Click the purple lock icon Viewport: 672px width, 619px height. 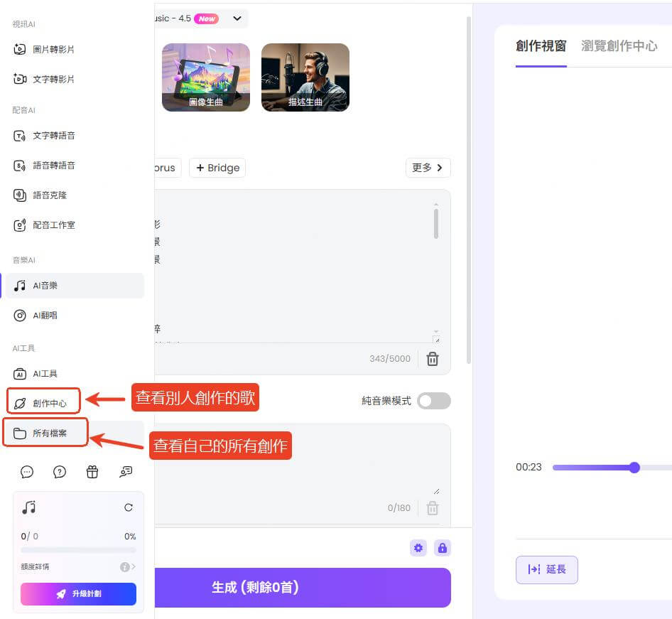coord(443,548)
